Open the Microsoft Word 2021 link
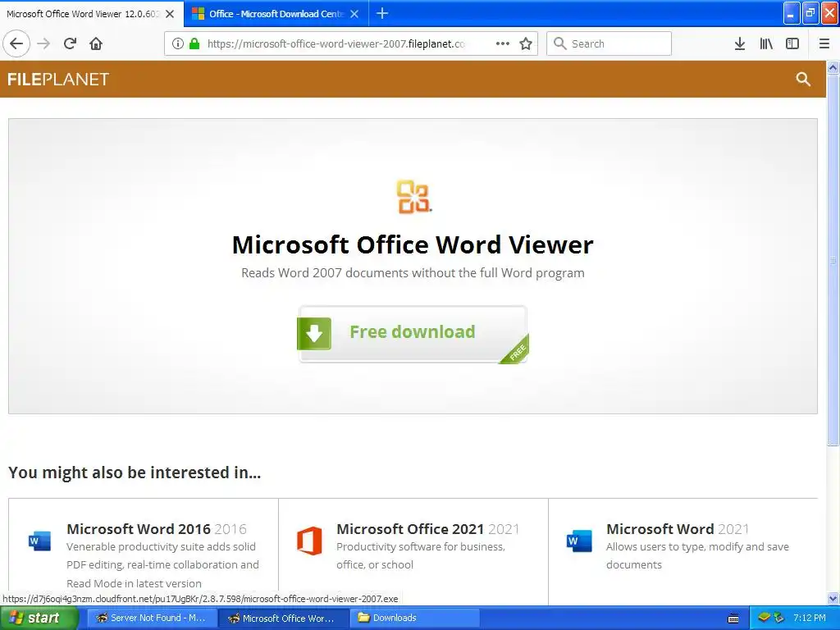The image size is (840, 630). (x=660, y=529)
